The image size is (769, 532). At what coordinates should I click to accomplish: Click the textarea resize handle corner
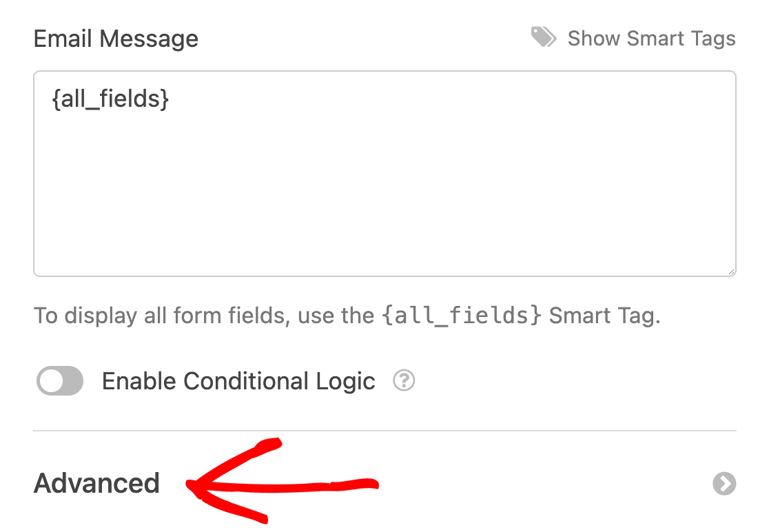[730, 271]
